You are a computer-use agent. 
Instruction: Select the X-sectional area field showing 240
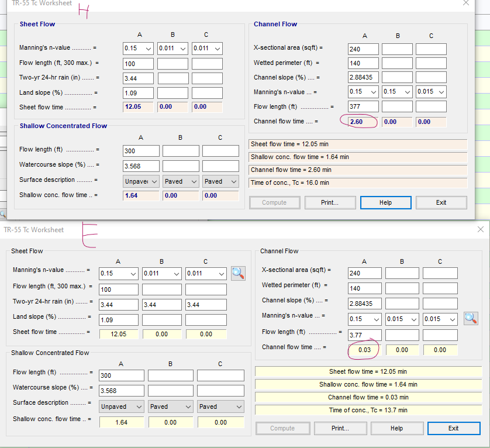click(x=363, y=49)
